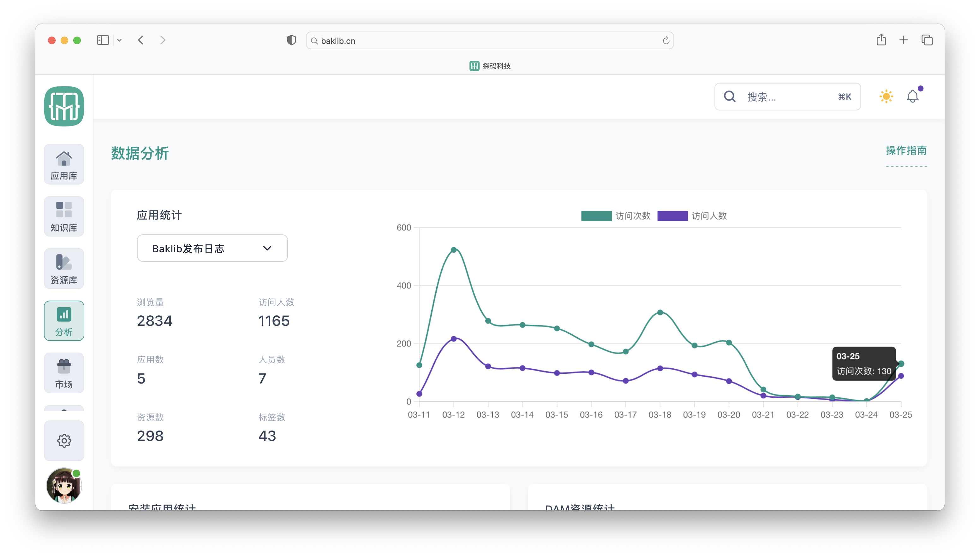Click the notification bell icon
Viewport: 980px width, 557px height.
(x=913, y=97)
